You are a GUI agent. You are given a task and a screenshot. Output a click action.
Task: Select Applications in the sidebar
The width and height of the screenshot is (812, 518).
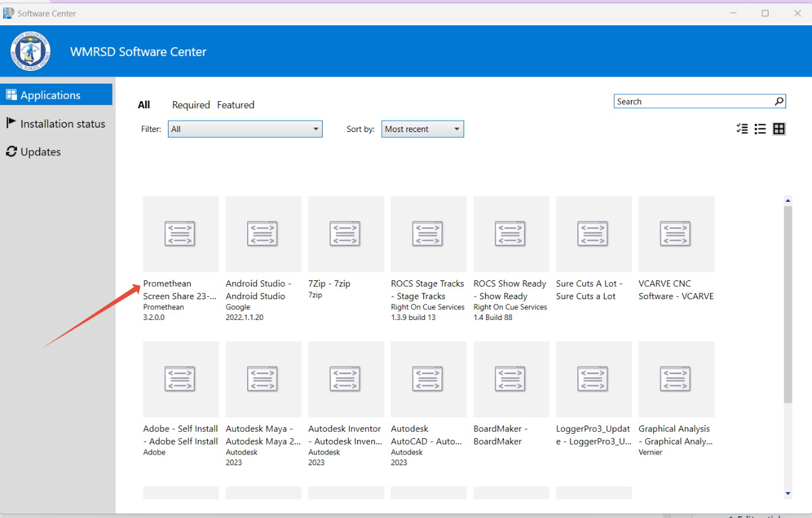(57, 95)
